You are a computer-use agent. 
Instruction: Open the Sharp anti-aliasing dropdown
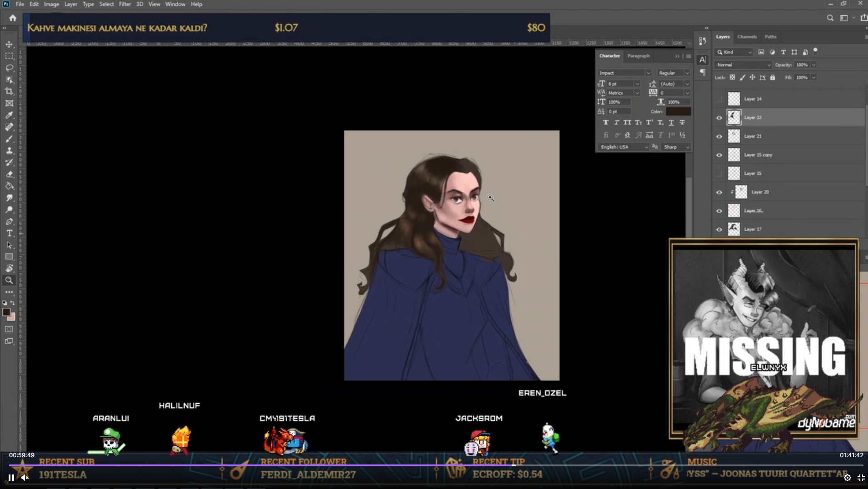click(676, 147)
